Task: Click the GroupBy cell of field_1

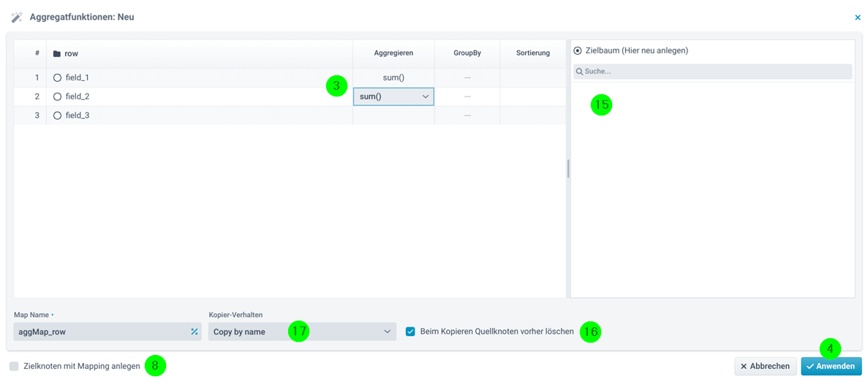Action: pos(467,78)
